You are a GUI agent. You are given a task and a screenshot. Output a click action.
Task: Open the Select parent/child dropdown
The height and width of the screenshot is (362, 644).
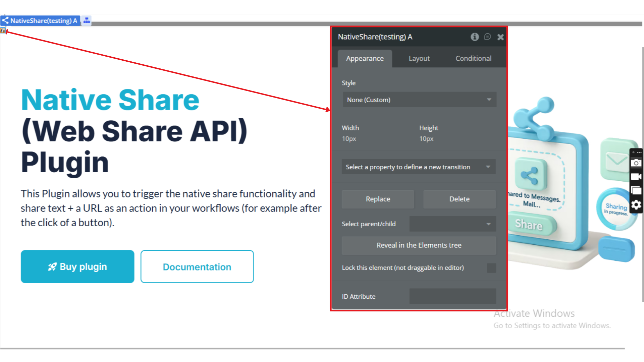point(452,224)
